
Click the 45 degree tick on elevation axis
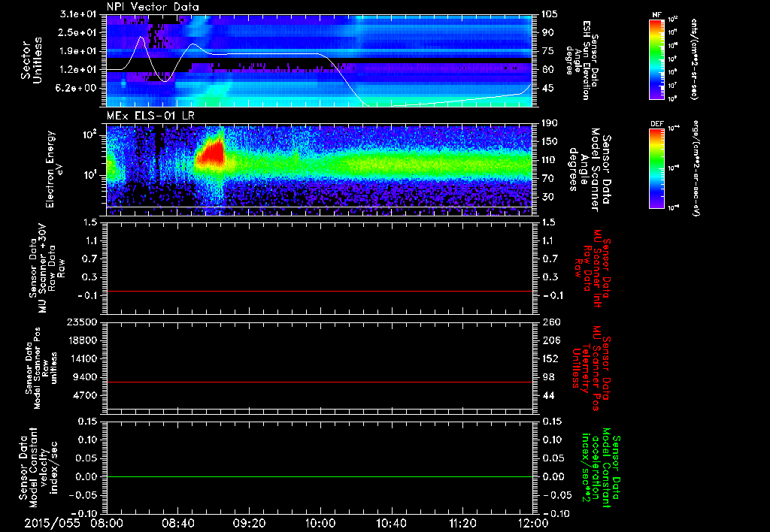(x=547, y=88)
